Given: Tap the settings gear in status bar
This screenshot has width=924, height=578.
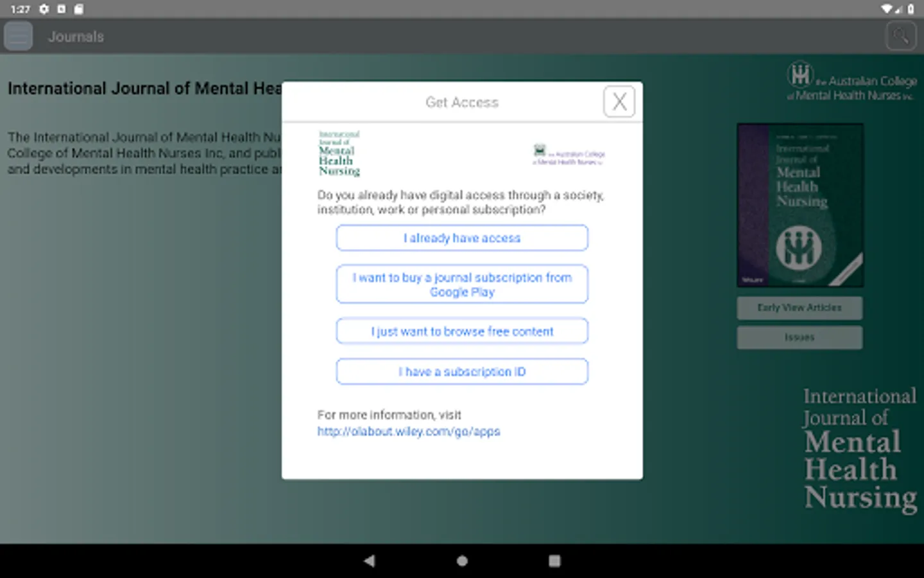Looking at the screenshot, I should coord(44,9).
